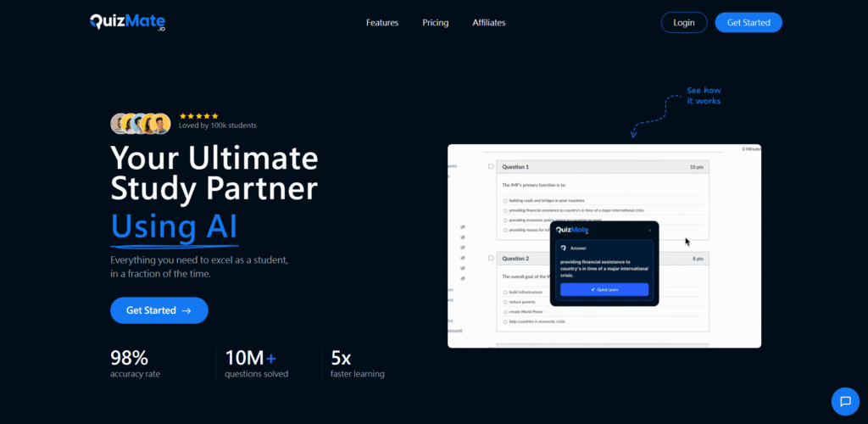Click Quick Learn in the answer popup
The height and width of the screenshot is (424, 868).
[x=604, y=289]
